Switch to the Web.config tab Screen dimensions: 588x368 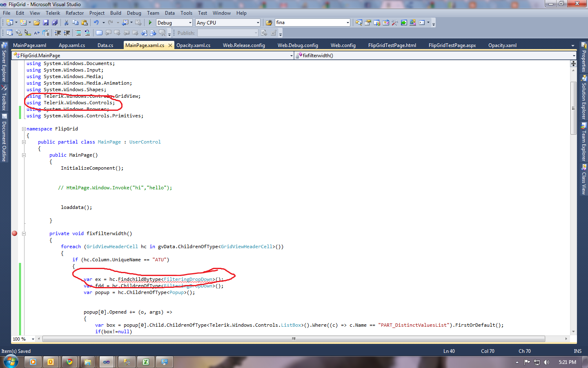click(x=343, y=45)
